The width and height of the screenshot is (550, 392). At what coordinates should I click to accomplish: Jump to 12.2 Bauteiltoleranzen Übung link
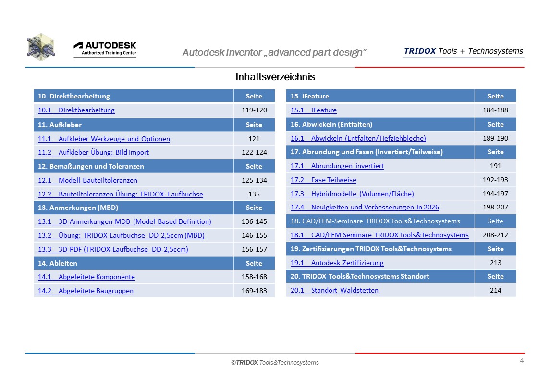tap(120, 194)
